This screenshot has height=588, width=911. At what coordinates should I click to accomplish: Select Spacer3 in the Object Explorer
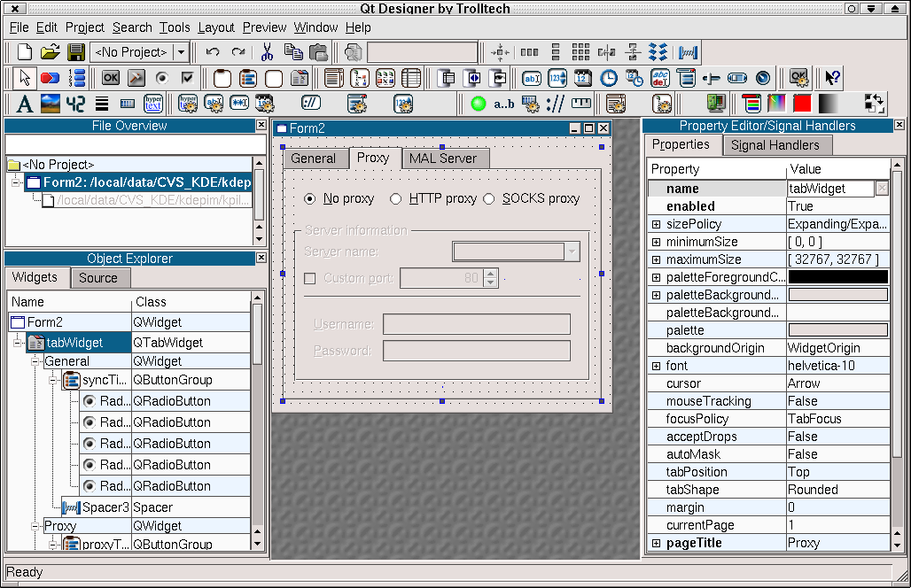105,507
